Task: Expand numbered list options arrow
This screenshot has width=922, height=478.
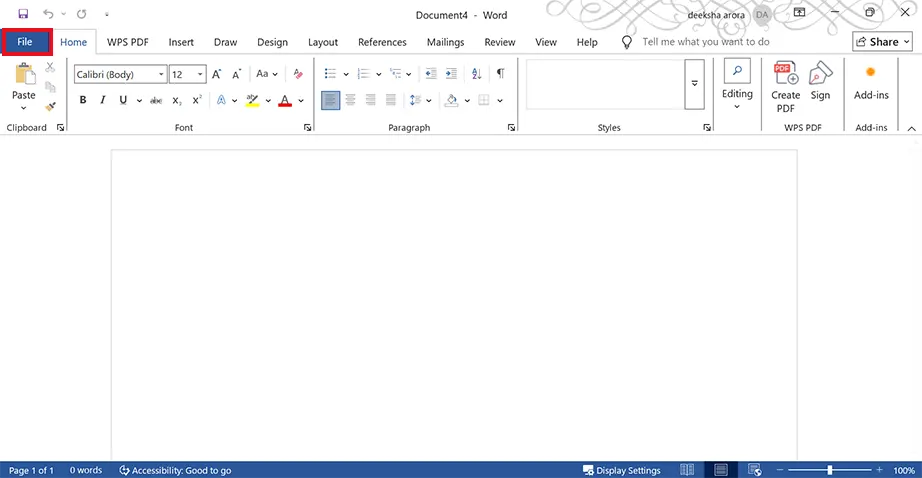Action: (378, 75)
